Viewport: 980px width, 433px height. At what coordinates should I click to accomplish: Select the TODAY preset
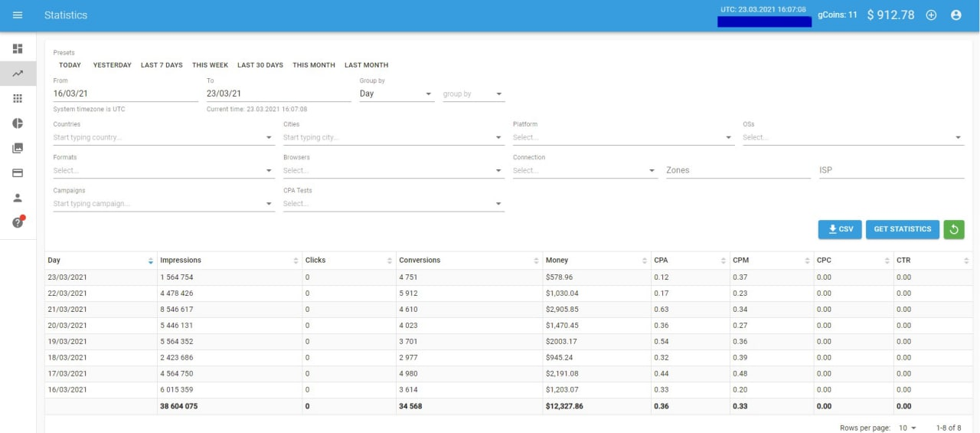pyautogui.click(x=70, y=65)
